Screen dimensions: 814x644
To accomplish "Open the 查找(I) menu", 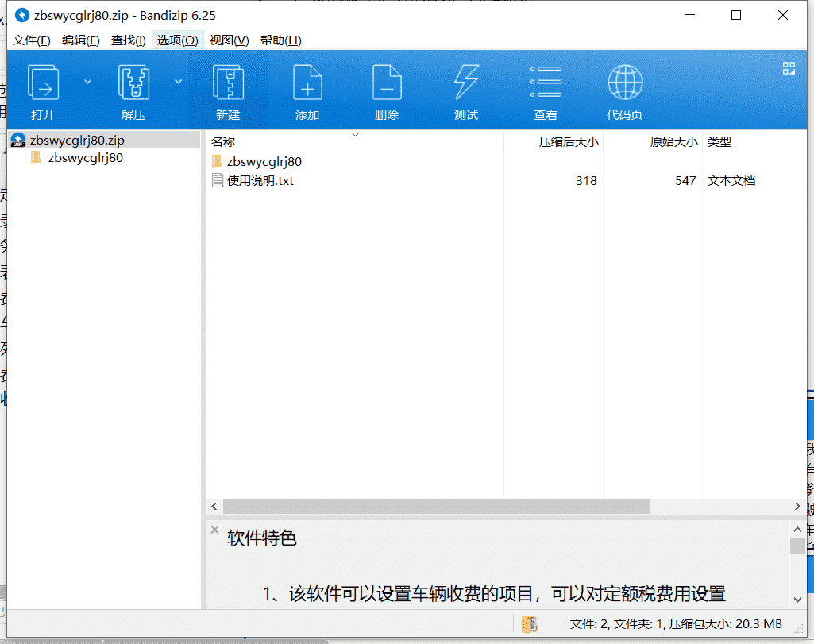I will click(x=128, y=40).
